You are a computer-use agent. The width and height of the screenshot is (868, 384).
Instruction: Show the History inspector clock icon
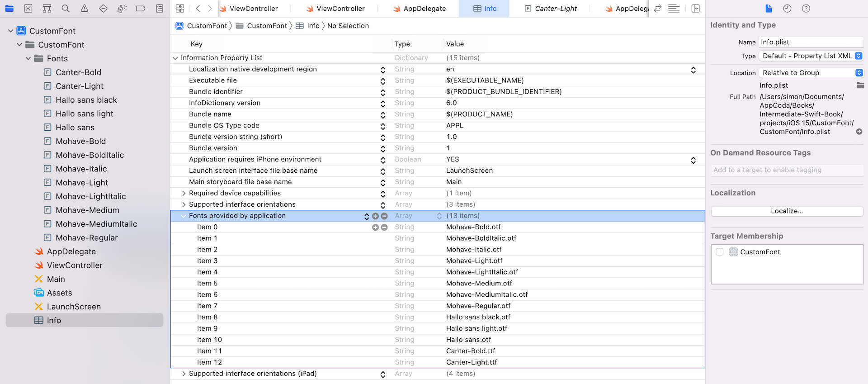click(x=787, y=9)
